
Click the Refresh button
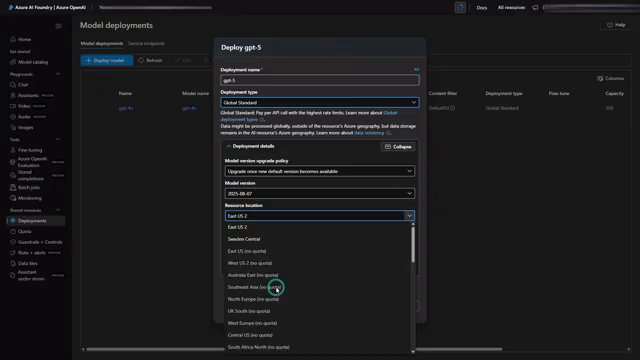150,60
